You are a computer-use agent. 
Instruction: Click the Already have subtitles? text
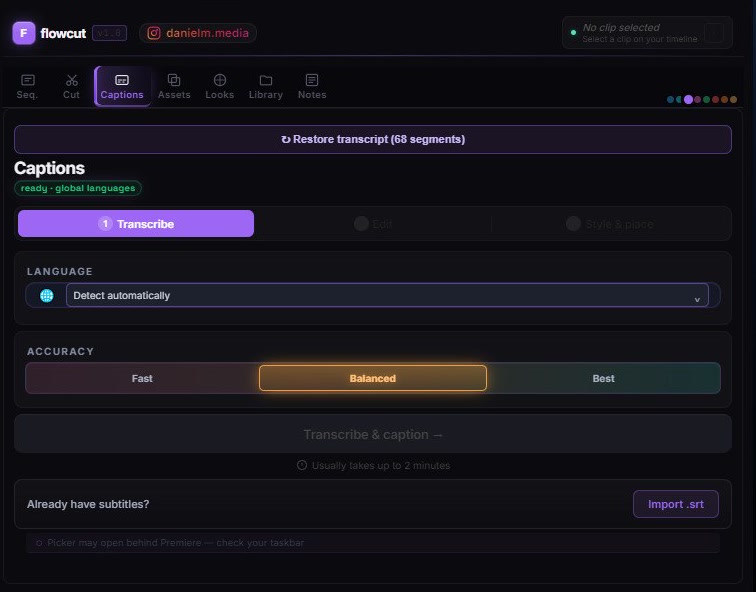point(88,504)
